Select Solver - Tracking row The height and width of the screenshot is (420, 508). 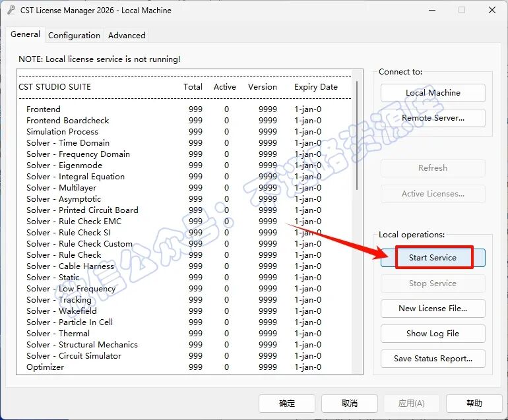coord(174,300)
